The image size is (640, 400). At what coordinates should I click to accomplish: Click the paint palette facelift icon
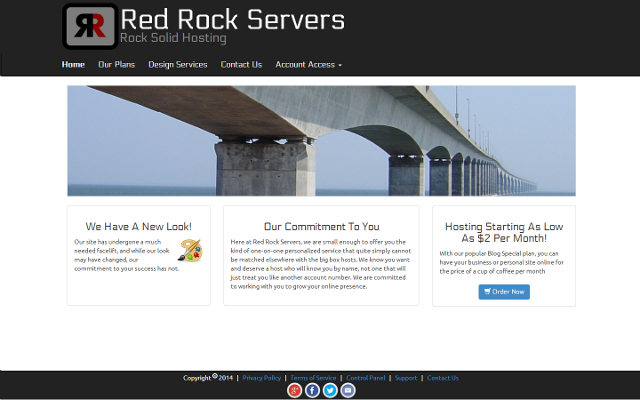(x=190, y=250)
